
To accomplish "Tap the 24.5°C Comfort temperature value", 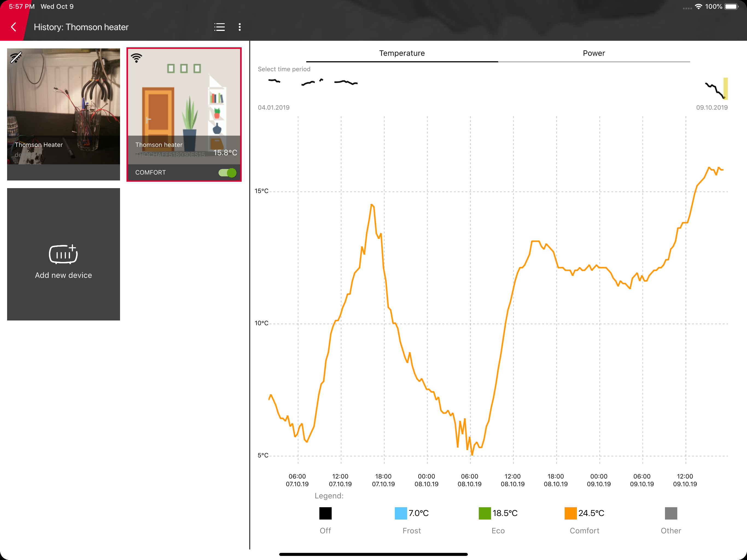I will [x=591, y=513].
